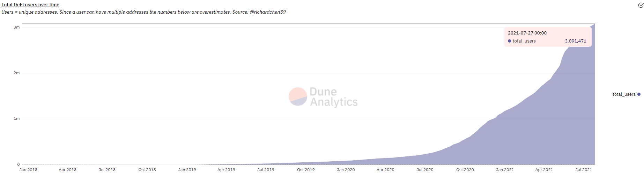Click the Jul 2021 x-axis label
Image resolution: width=644 pixels, height=178 pixels.
584,170
